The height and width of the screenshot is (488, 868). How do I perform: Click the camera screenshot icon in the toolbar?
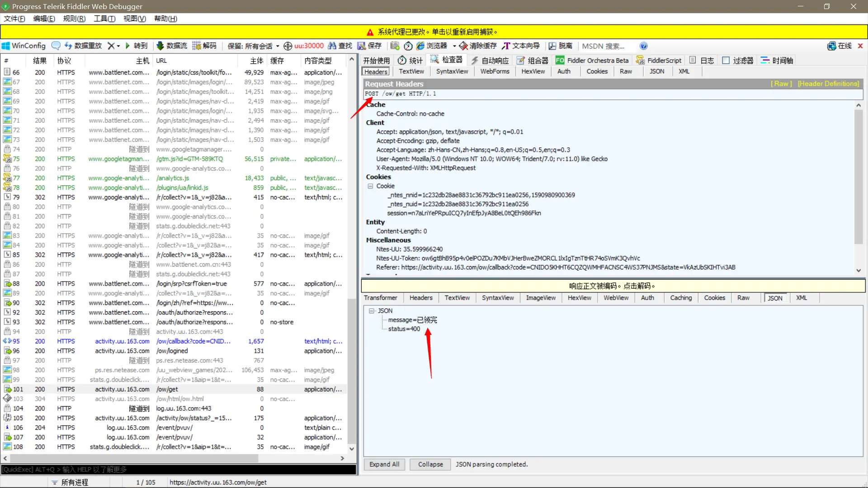click(395, 46)
